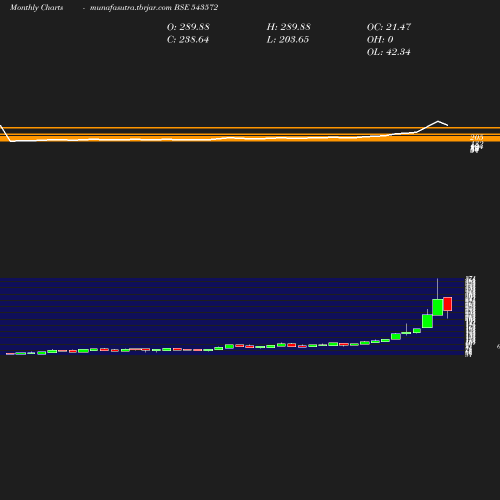This screenshot has height=500, width=500.
Task: Click the OL: 42.34 reading
Action: tap(389, 52)
